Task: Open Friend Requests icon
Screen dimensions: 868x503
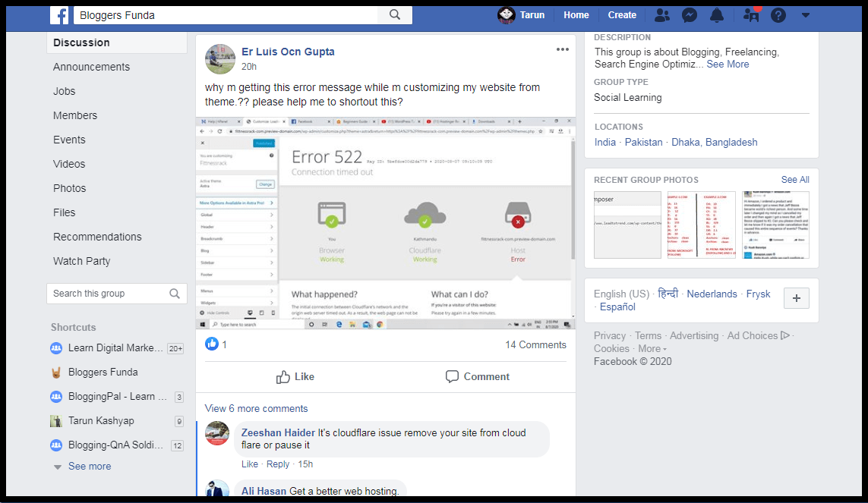Action: 661,15
